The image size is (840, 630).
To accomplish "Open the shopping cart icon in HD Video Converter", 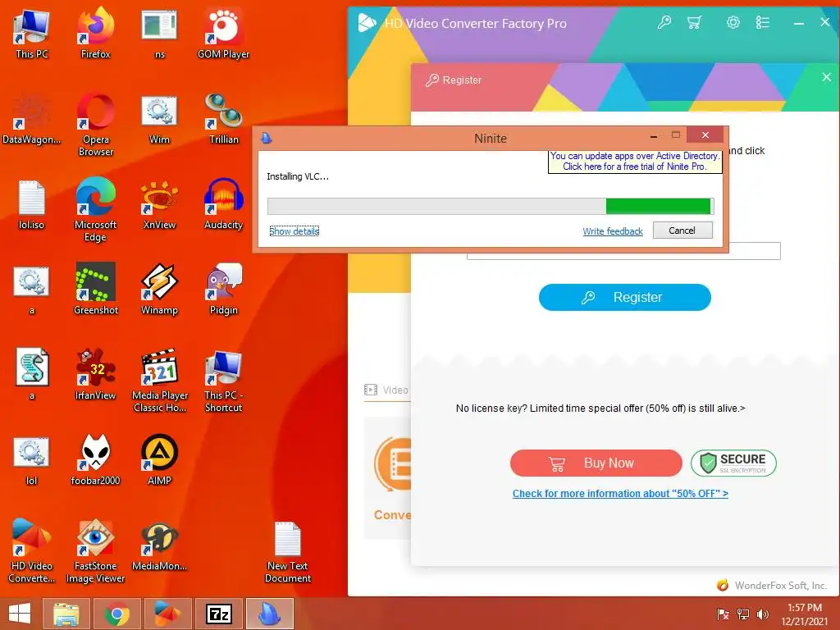I will pyautogui.click(x=694, y=22).
